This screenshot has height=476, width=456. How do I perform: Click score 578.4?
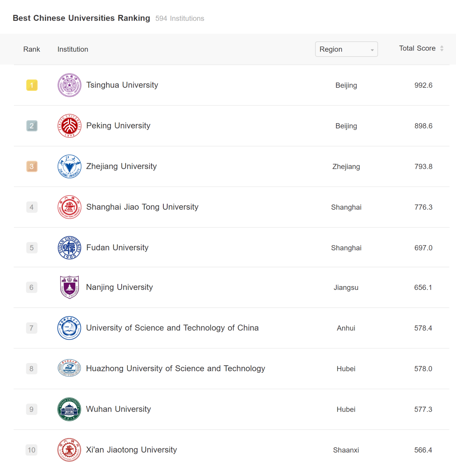[423, 328]
